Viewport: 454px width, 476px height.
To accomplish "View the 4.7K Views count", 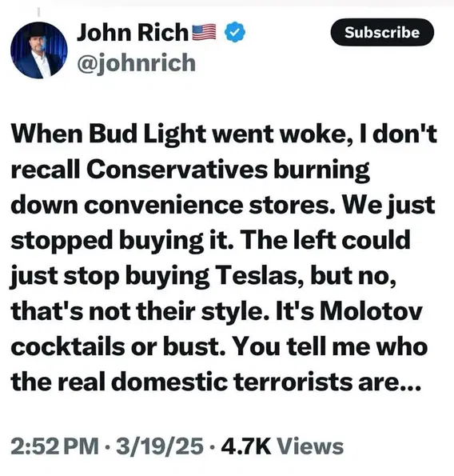I will [282, 446].
